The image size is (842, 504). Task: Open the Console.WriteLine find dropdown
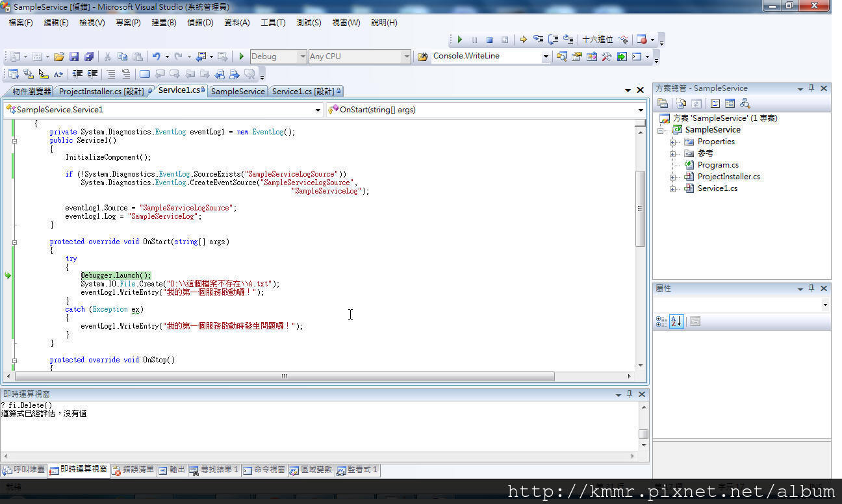546,57
